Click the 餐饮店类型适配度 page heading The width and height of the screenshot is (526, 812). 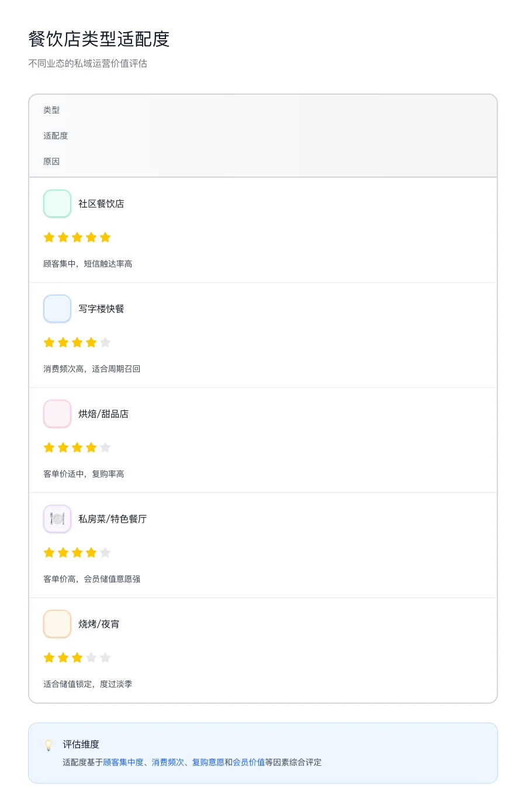click(x=99, y=39)
